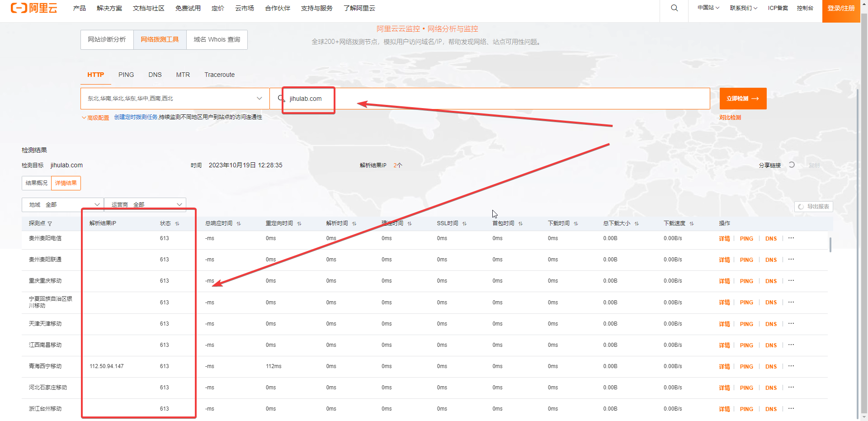Viewport: 868px width, 421px height.
Task: Open the 网站诊断分析 tab
Action: click(x=107, y=40)
